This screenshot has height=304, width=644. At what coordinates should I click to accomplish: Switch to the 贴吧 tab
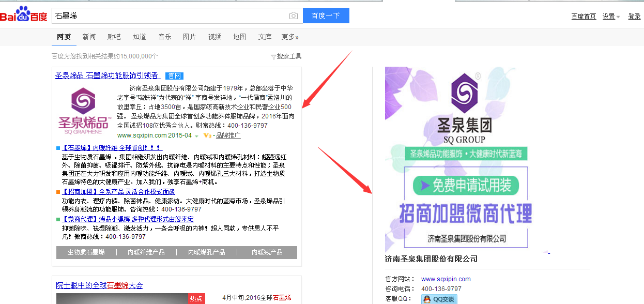[x=114, y=37]
